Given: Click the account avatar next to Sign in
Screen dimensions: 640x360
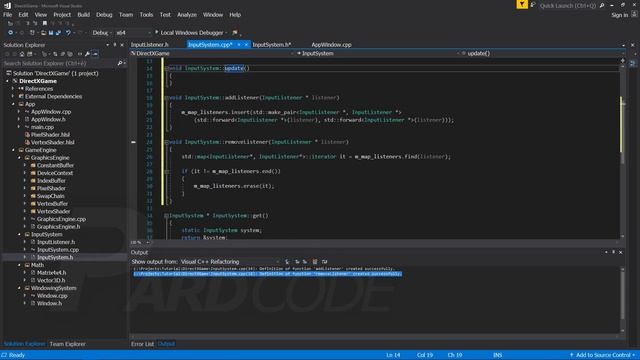Looking at the screenshot, I should tap(634, 14).
